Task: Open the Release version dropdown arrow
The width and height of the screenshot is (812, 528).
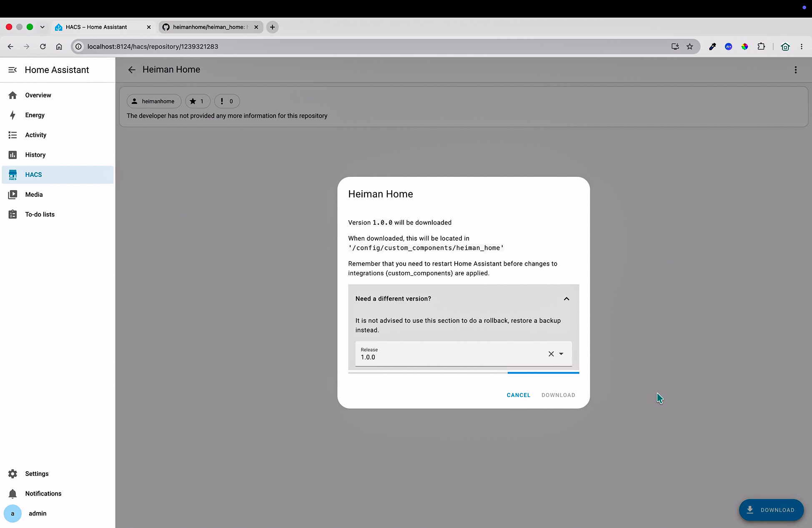Action: [561, 354]
